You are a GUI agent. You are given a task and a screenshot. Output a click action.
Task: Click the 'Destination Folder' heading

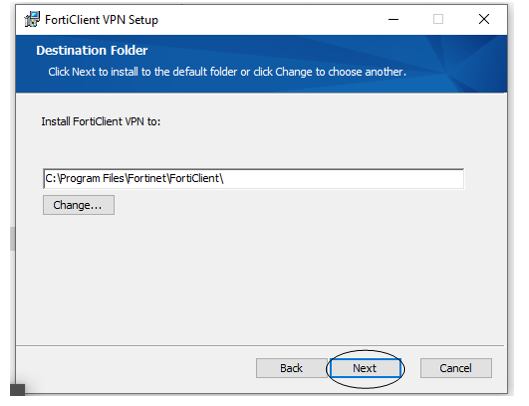92,50
